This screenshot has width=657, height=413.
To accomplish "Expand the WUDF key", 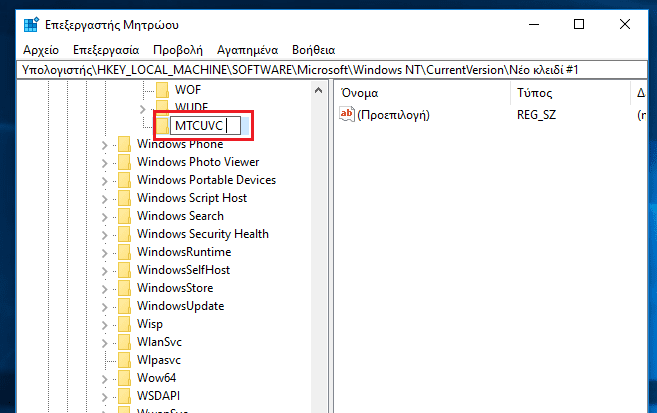I will [142, 109].
